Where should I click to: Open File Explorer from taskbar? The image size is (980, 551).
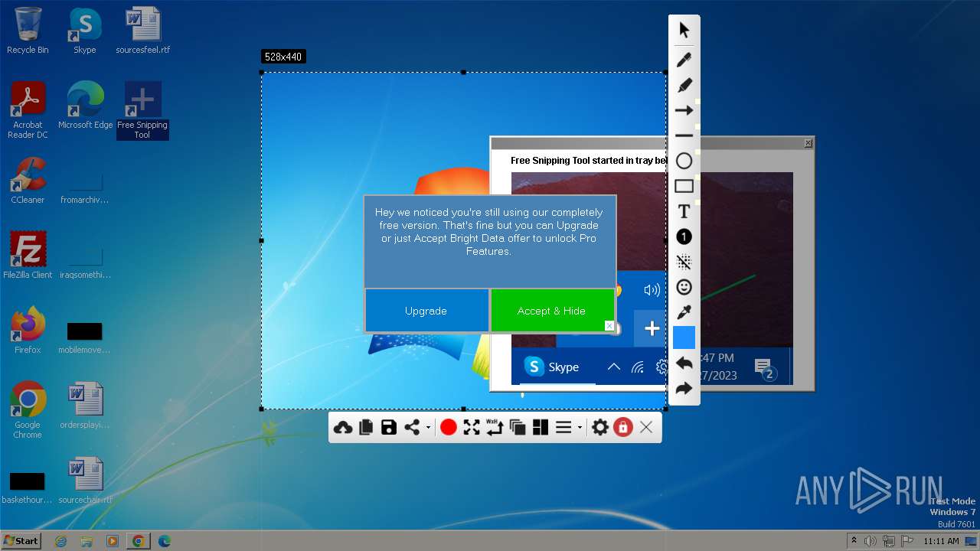click(87, 541)
